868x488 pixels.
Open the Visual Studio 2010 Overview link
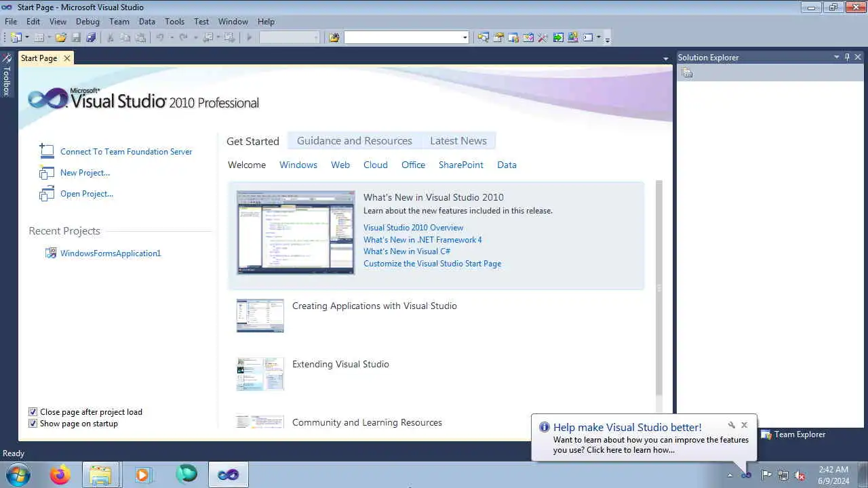414,228
